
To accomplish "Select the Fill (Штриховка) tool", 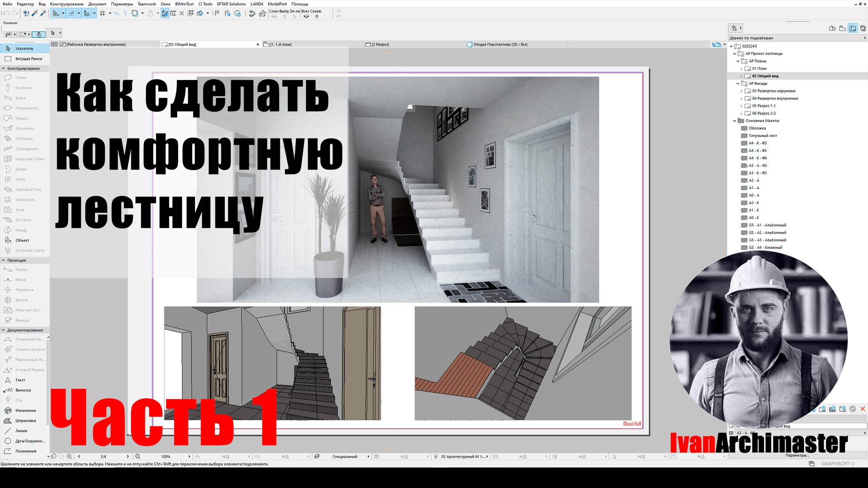I will [26, 421].
